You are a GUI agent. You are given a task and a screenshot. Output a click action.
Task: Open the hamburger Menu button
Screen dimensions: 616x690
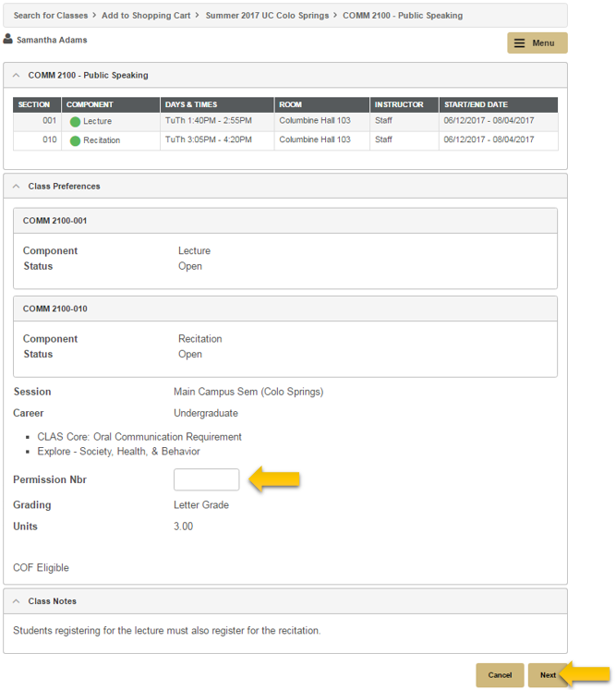(x=537, y=43)
